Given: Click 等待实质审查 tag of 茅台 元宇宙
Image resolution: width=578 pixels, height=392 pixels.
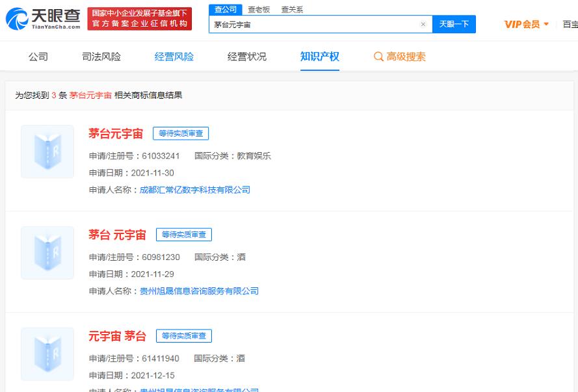Looking at the screenshot, I should (184, 235).
